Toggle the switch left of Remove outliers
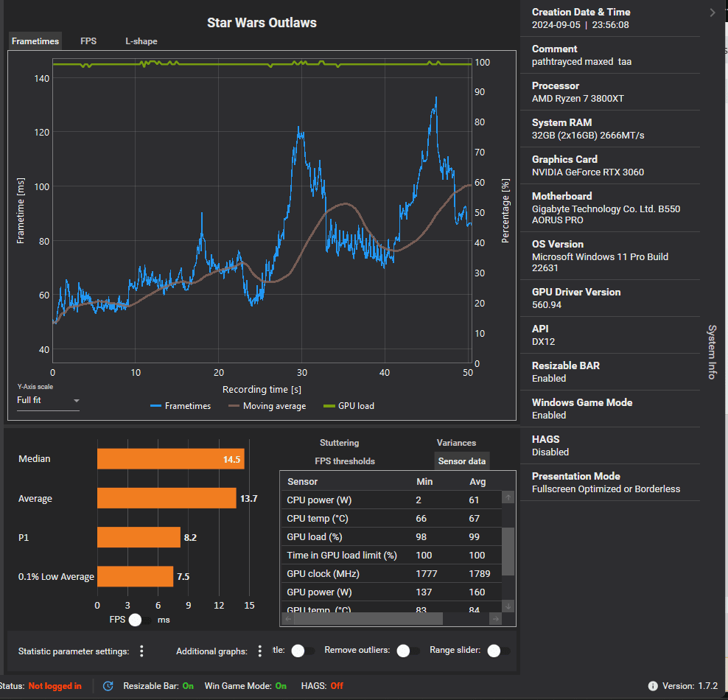This screenshot has height=700, width=728. [303, 651]
